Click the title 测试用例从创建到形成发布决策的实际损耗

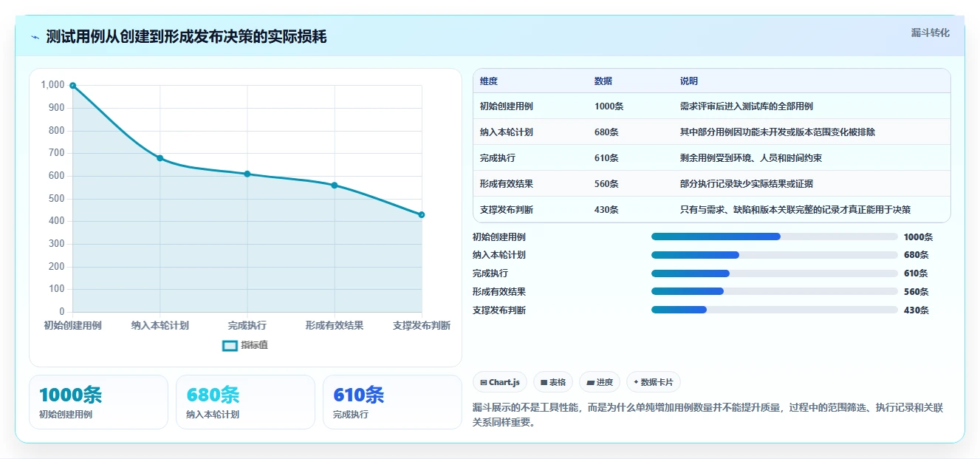coord(186,37)
